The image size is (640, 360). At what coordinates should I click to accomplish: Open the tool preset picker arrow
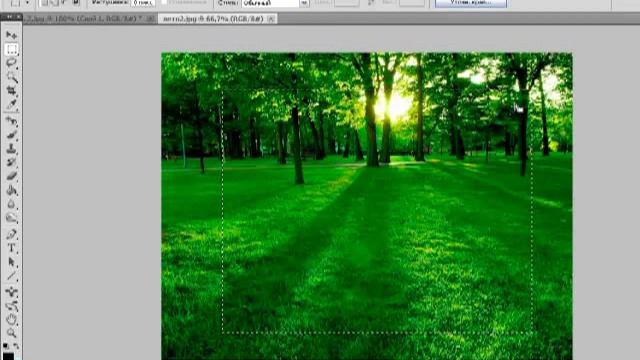[27, 3]
